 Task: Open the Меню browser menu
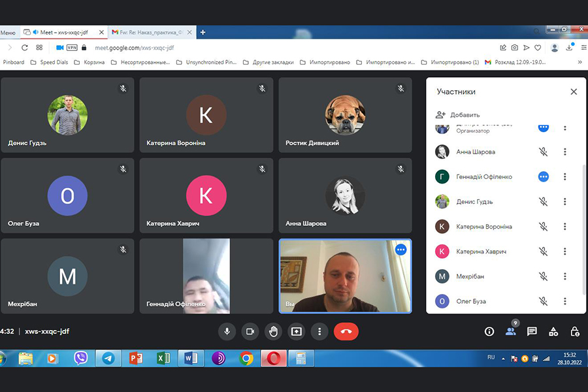pos(8,32)
